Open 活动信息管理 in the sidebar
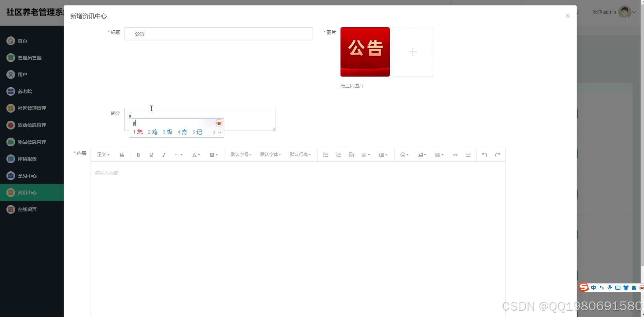Screen dimensions: 644x317 tap(32, 125)
